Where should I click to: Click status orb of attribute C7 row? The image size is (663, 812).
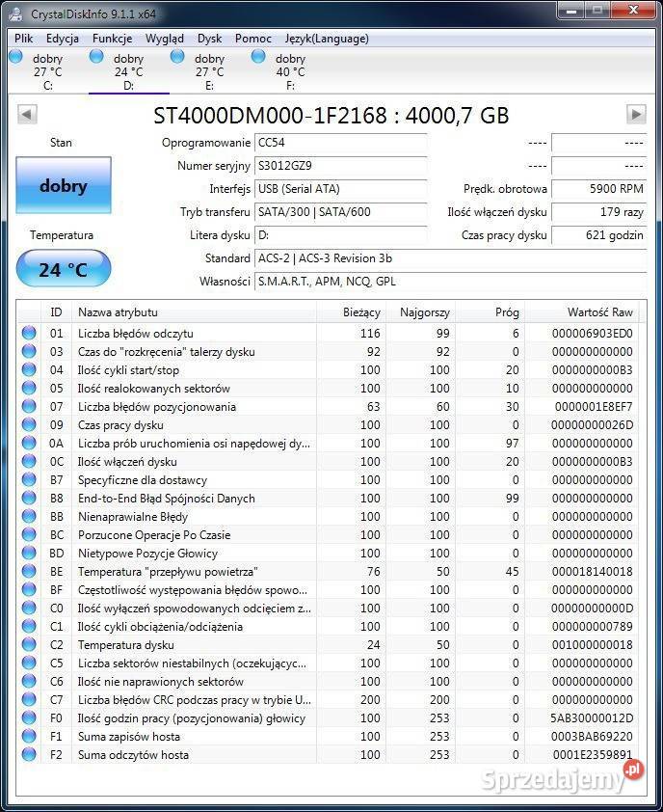(29, 699)
